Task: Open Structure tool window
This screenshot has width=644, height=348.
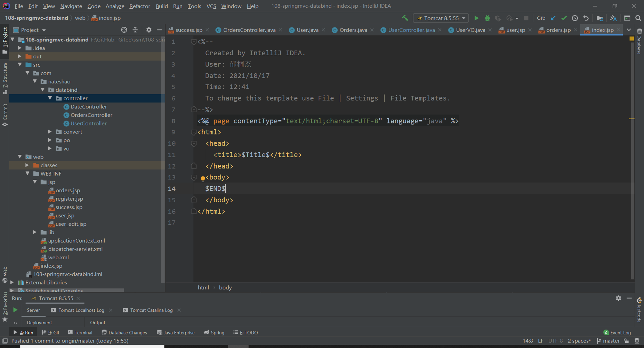Action: coord(5,78)
